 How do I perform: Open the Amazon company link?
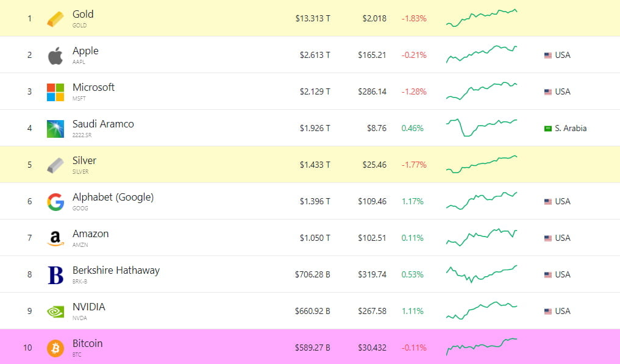coord(91,234)
